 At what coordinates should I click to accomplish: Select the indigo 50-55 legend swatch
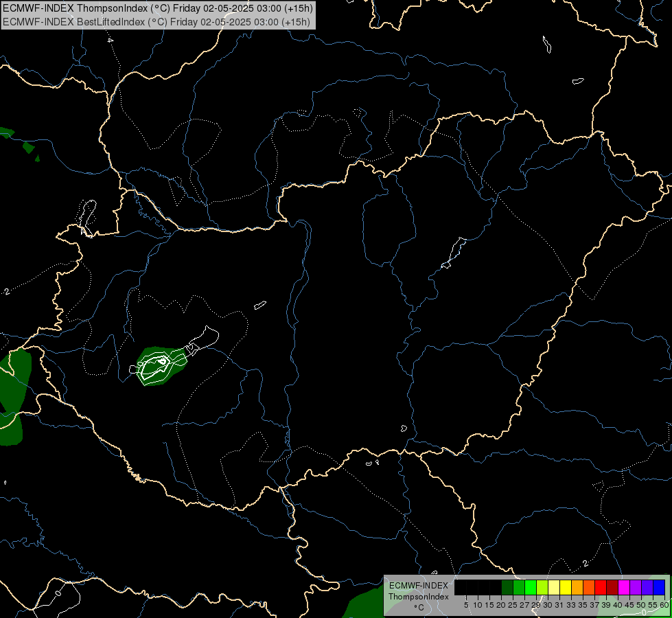coord(647,587)
